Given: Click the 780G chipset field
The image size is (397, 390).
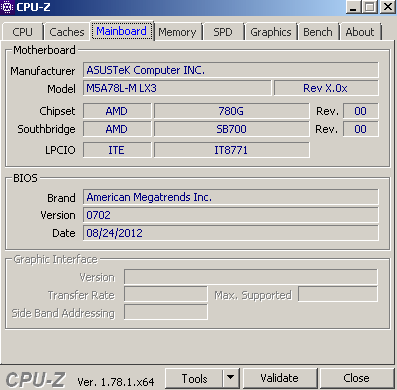Looking at the screenshot, I should pyautogui.click(x=231, y=111).
